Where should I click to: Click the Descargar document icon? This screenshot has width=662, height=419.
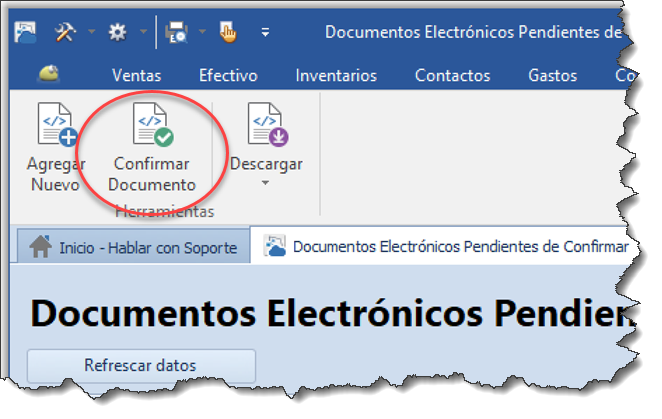pyautogui.click(x=266, y=124)
